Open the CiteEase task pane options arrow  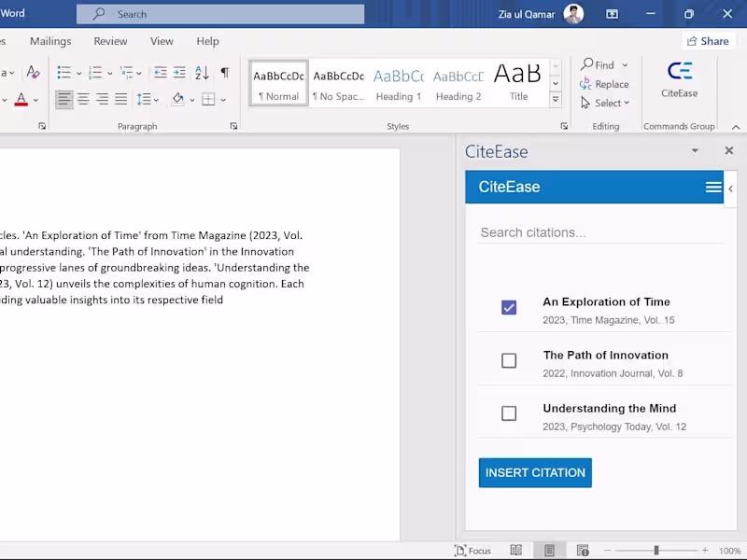pos(695,151)
